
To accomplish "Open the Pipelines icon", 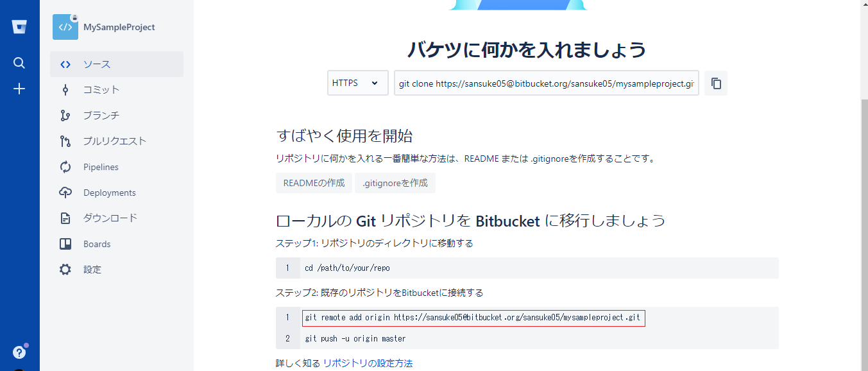I will click(65, 167).
